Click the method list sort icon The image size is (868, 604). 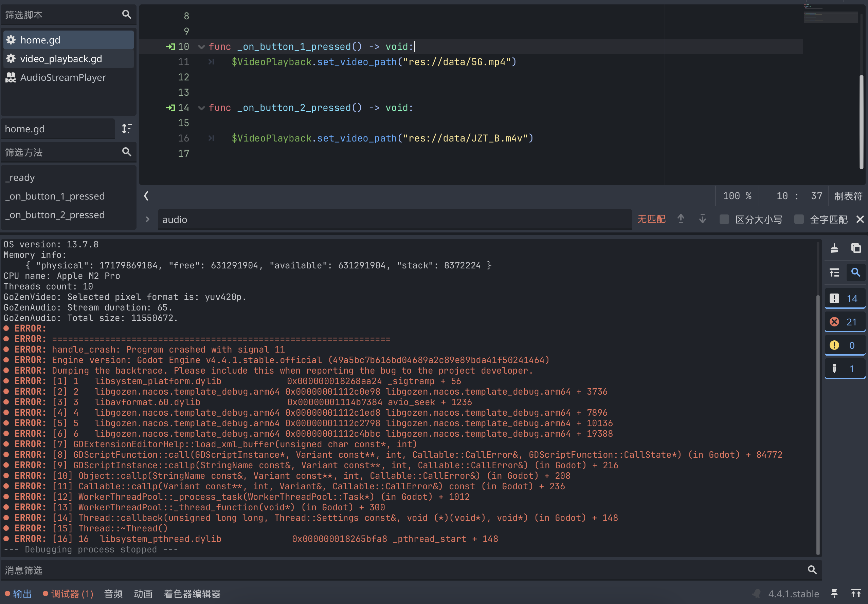(127, 129)
